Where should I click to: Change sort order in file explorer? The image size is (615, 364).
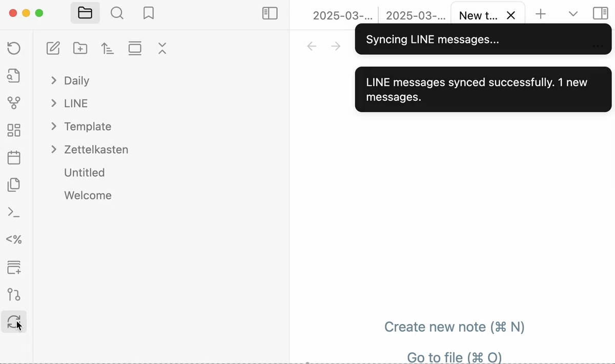pos(107,49)
